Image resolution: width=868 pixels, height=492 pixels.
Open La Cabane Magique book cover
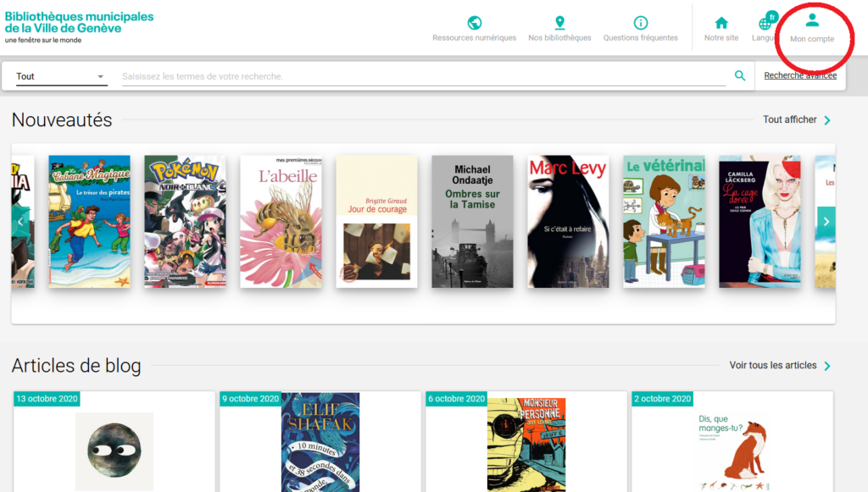90,221
